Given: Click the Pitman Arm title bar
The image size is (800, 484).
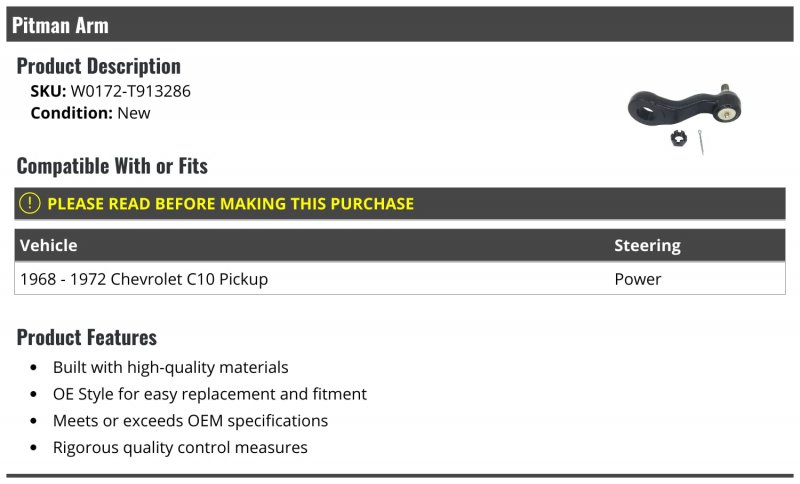Looking at the screenshot, I should [x=400, y=25].
